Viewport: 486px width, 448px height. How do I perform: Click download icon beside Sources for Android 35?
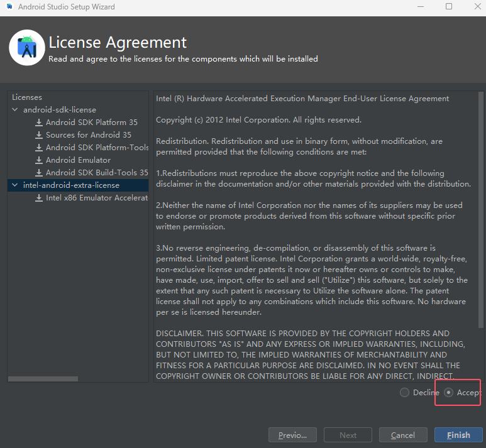(x=39, y=135)
